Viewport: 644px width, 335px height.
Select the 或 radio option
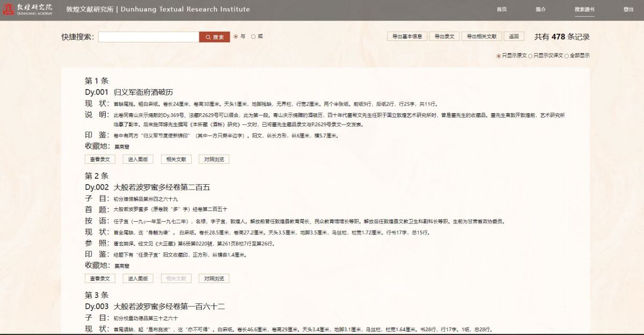click(253, 37)
